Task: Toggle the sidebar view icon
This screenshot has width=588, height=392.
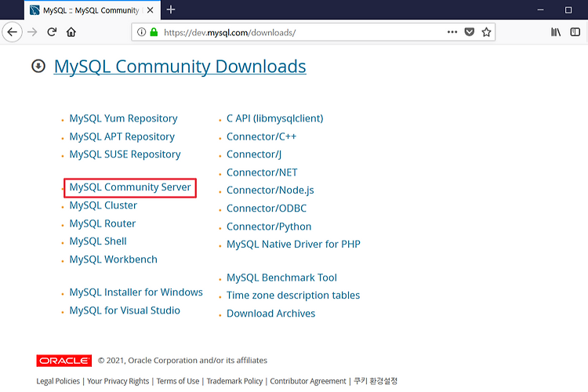Action: (x=575, y=32)
